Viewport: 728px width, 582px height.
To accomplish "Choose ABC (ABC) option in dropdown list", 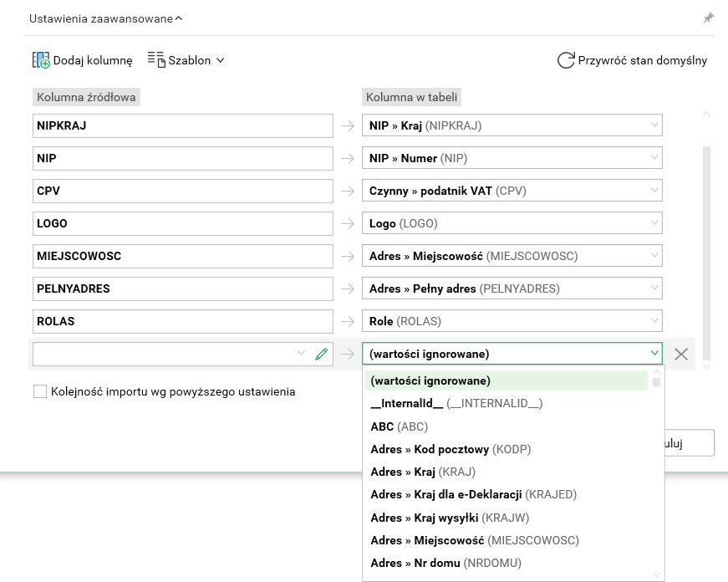I will point(400,426).
